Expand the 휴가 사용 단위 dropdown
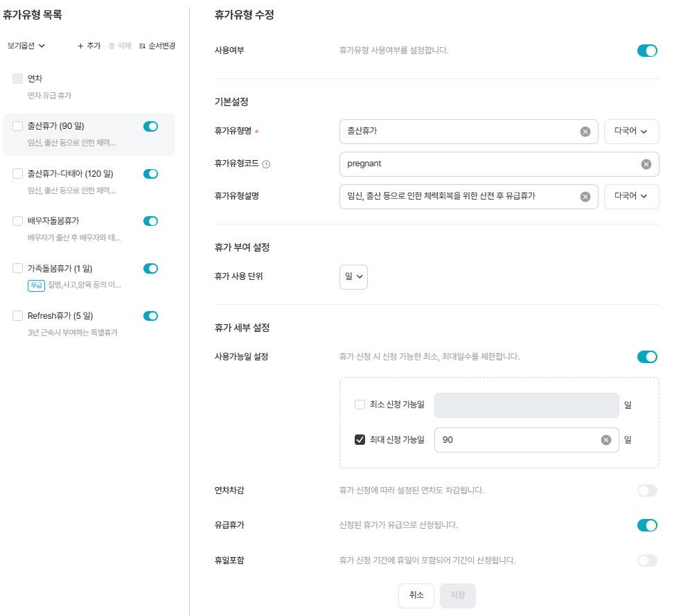681x616 pixels. tap(353, 276)
